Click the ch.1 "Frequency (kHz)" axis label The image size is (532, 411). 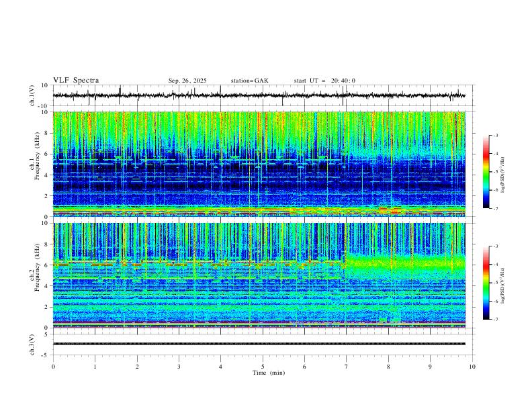[37, 156]
